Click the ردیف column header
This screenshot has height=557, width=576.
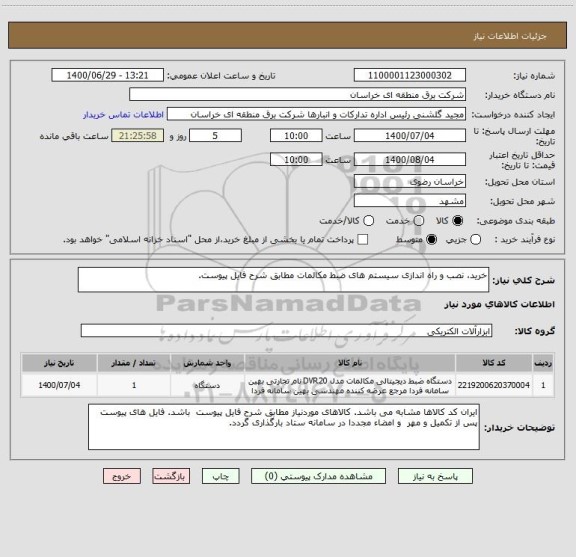click(543, 363)
